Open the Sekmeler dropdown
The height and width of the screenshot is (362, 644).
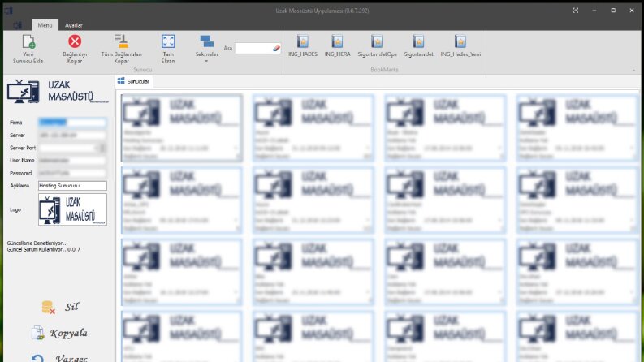[206, 50]
